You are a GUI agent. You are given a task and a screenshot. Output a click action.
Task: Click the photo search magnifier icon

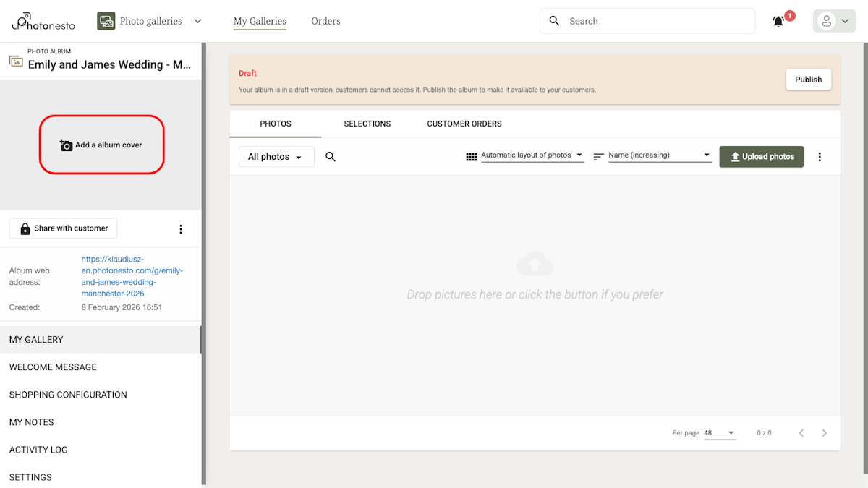click(331, 157)
